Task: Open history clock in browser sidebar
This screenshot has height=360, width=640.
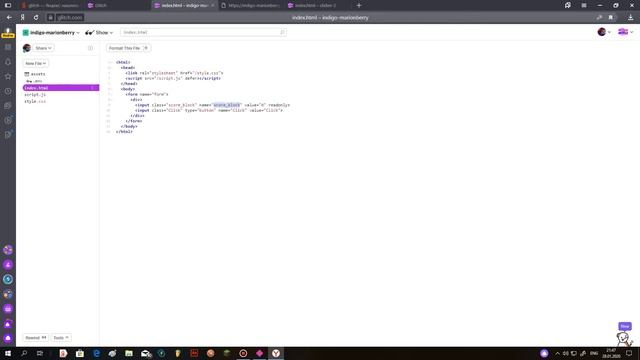Action: [x=8, y=91]
